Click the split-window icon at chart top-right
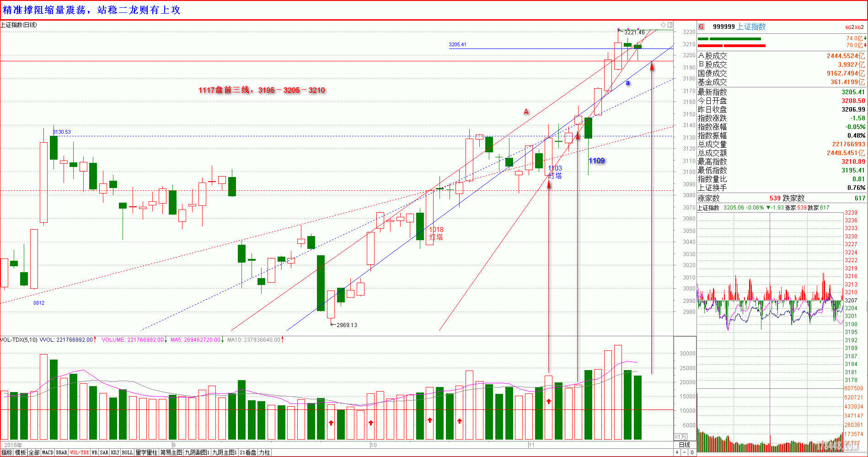This screenshot has height=457, width=868. point(670,25)
